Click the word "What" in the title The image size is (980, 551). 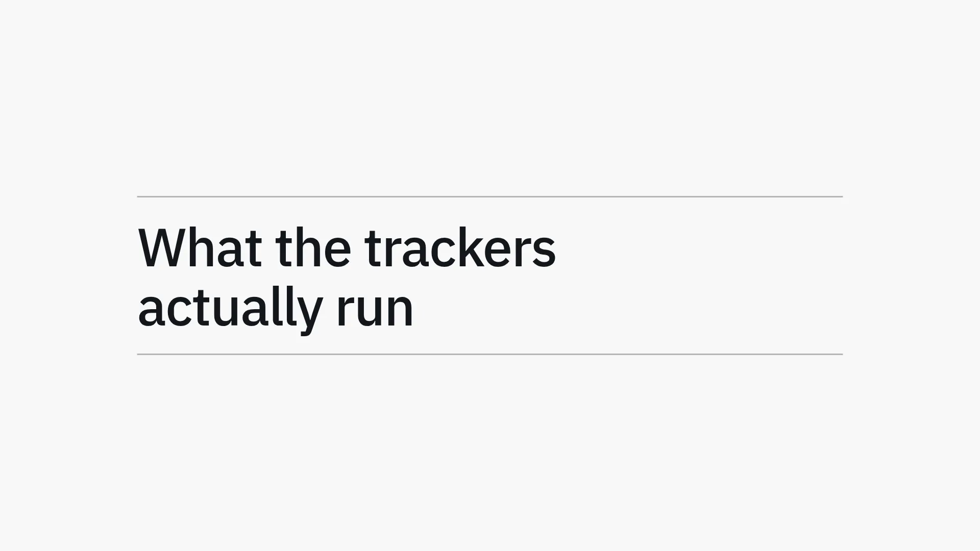pos(200,248)
